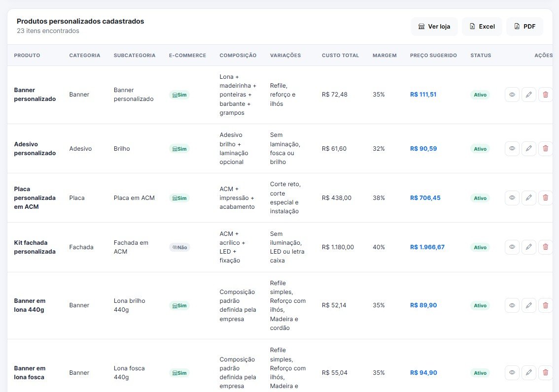
Task: Click the PREÇO SUGERIDO column header
Action: click(x=433, y=56)
